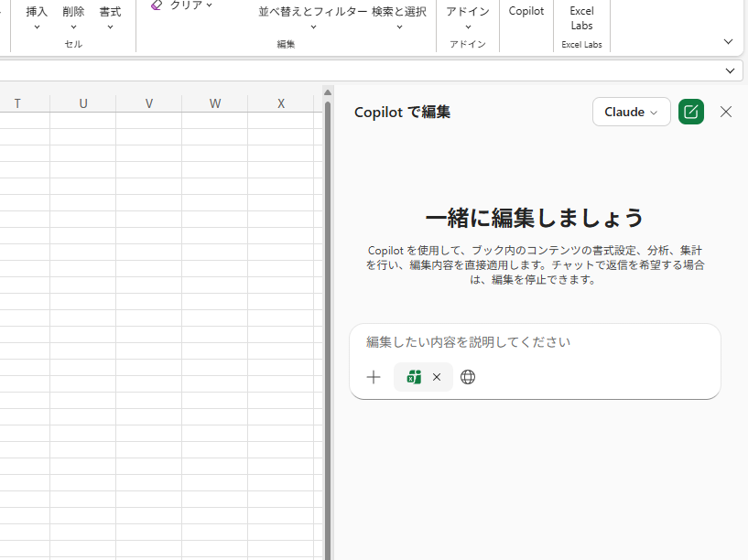Close the Copilot で編集 pane
This screenshot has width=748, height=560.
726,112
